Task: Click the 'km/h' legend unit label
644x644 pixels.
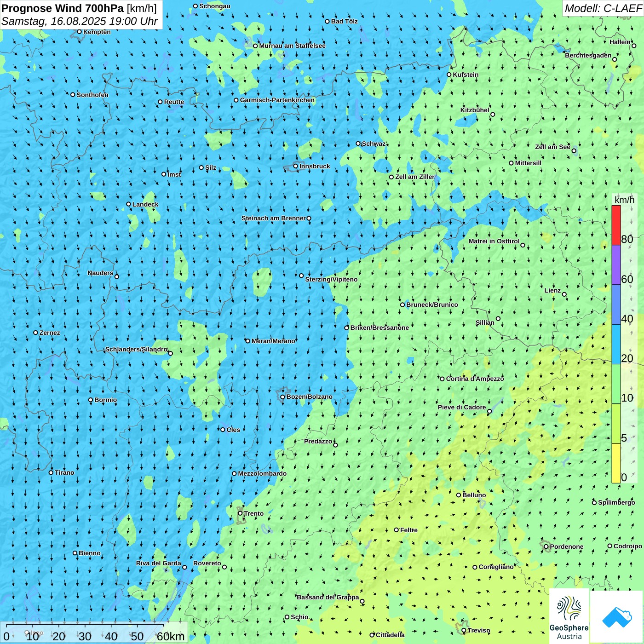Action: click(x=624, y=200)
